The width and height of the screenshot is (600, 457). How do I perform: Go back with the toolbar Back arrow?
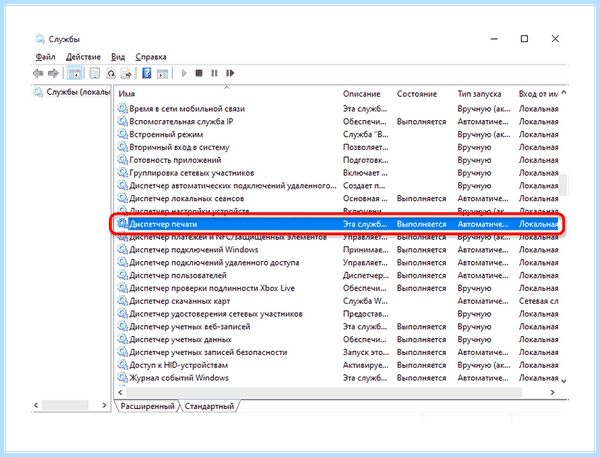point(38,73)
